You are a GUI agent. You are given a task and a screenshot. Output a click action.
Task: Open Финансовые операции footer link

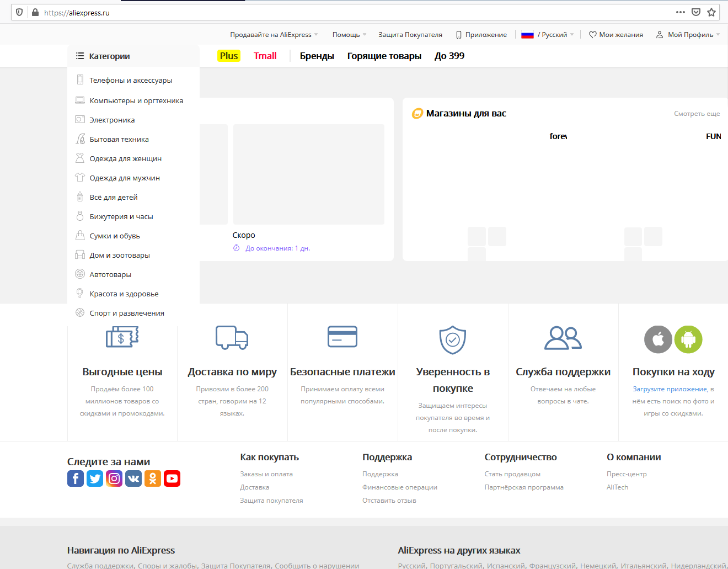click(400, 487)
